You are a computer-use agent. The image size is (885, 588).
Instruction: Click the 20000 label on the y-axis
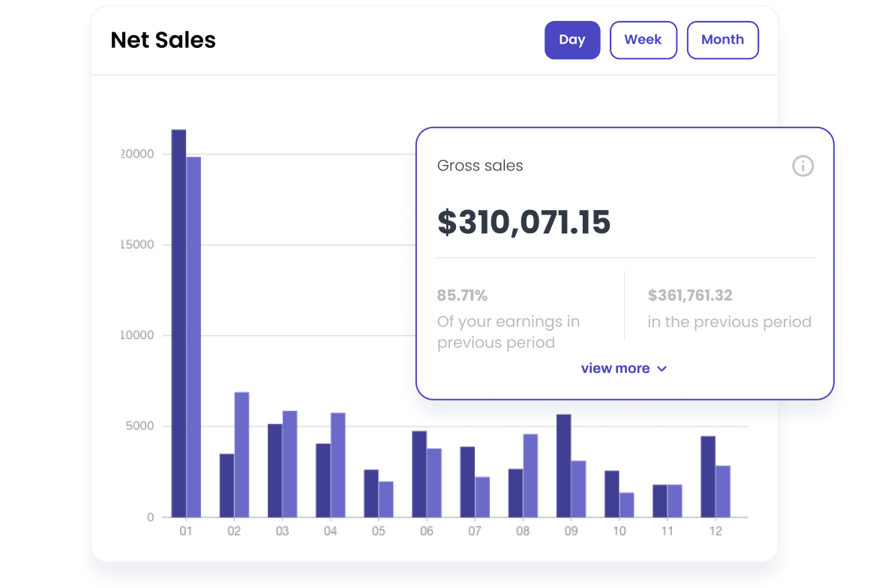138,154
